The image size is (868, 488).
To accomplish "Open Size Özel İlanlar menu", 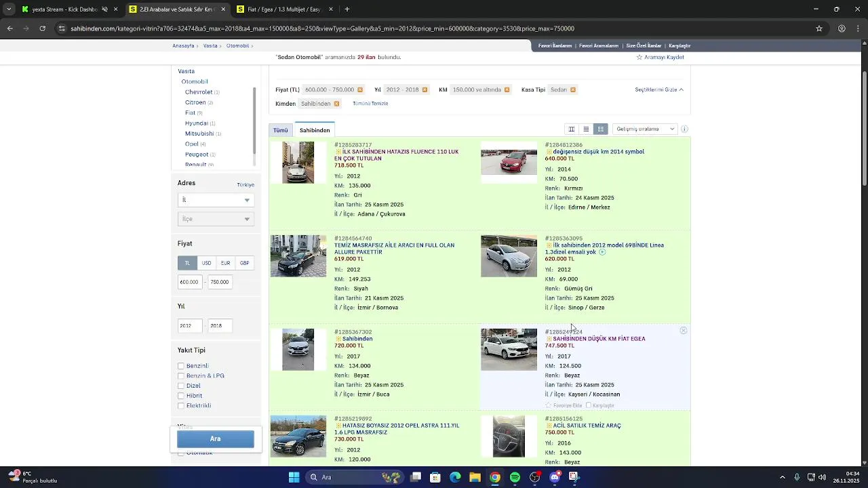I will (644, 45).
